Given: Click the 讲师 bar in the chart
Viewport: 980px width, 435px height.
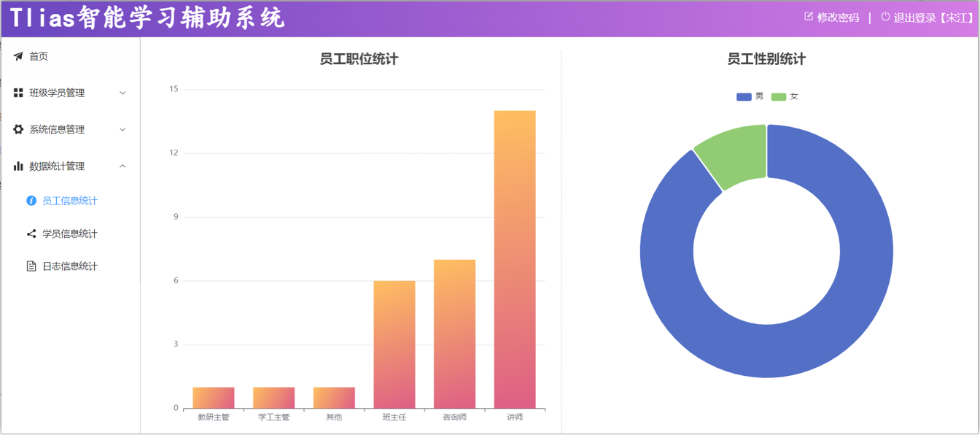Looking at the screenshot, I should point(515,259).
